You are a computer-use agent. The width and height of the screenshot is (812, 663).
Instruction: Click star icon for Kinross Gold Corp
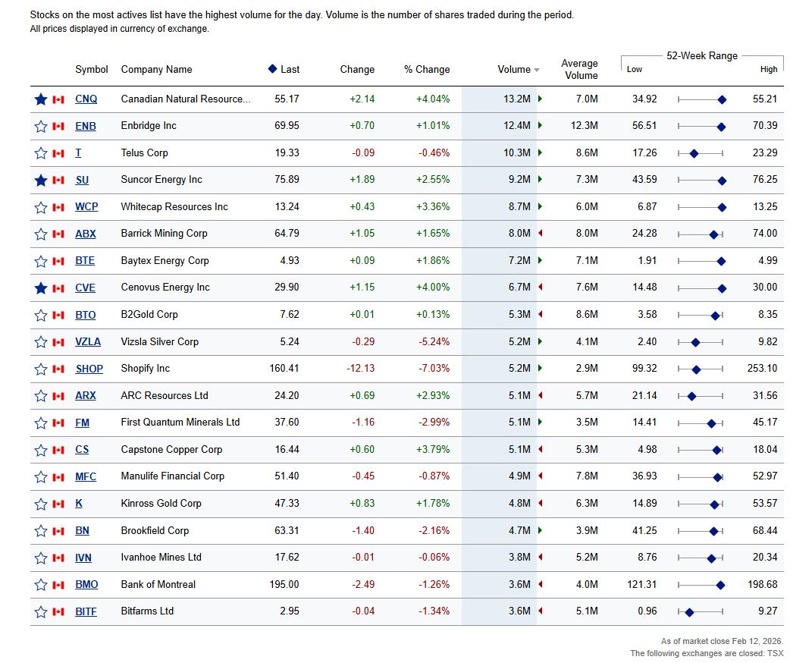pyautogui.click(x=41, y=504)
